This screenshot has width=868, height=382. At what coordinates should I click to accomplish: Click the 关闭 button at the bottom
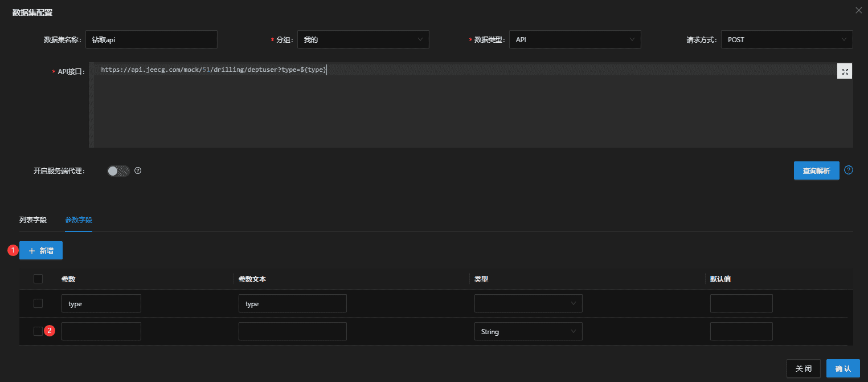[x=803, y=368]
